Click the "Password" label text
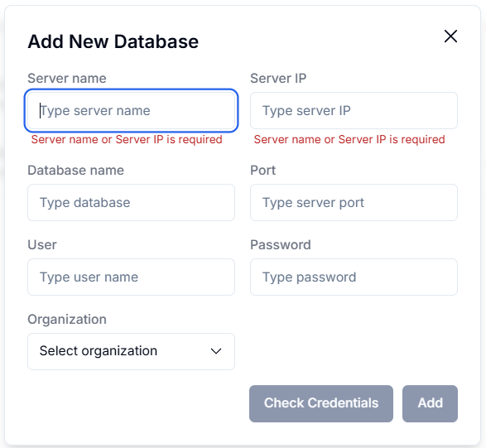Screen dimensions: 486x448 click(x=281, y=244)
